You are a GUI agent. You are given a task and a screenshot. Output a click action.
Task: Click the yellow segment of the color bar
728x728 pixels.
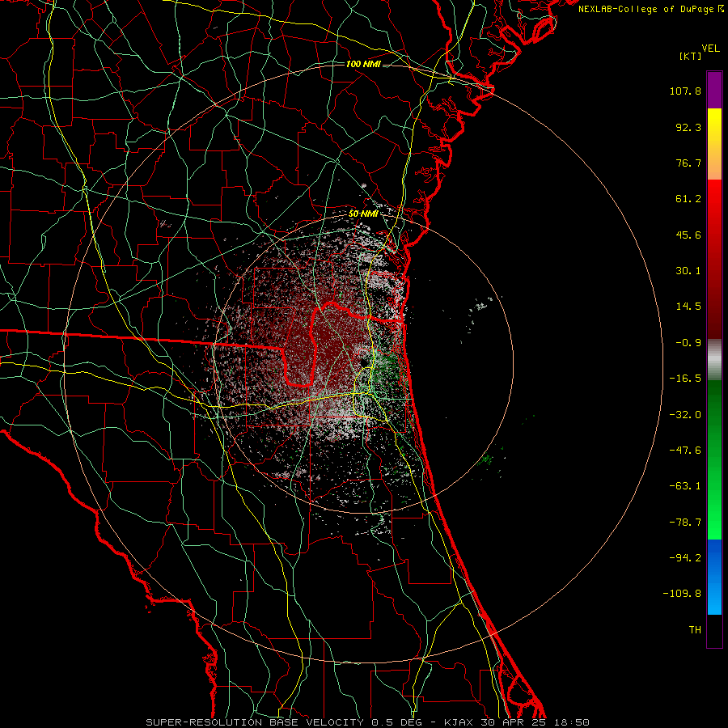714,144
